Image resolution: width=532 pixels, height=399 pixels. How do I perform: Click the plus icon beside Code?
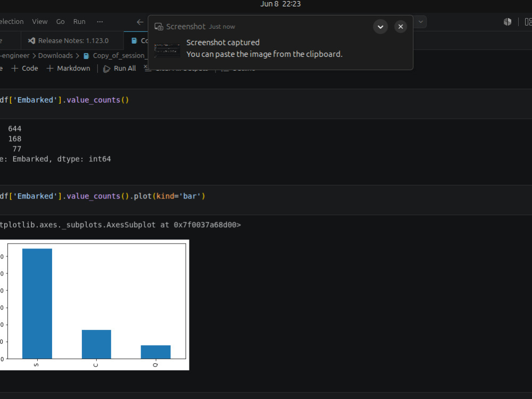14,69
